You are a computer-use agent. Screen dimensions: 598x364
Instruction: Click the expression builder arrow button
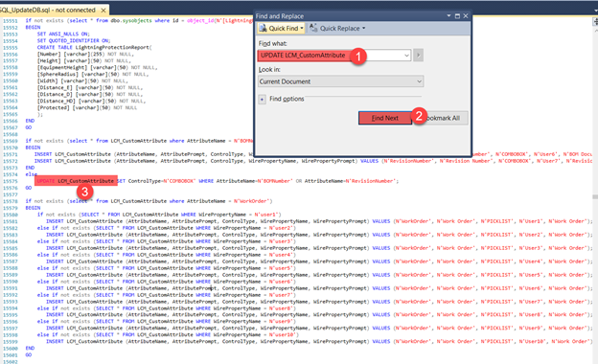[419, 56]
